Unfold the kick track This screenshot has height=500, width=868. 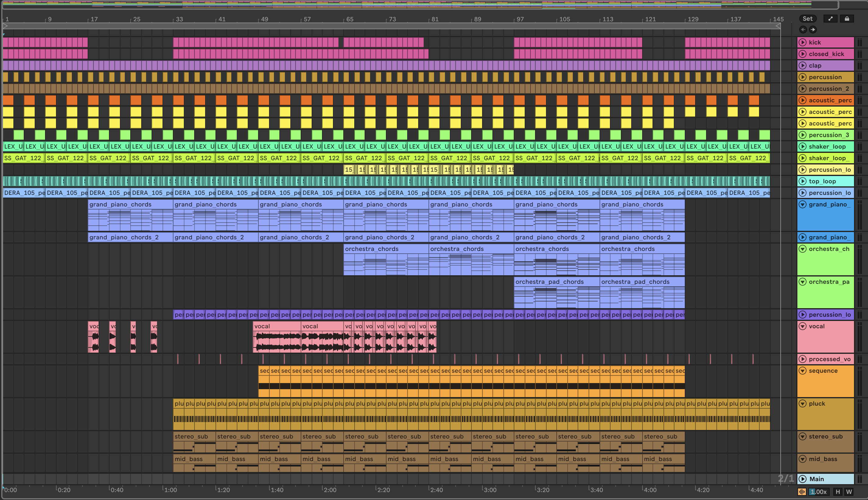pos(803,42)
